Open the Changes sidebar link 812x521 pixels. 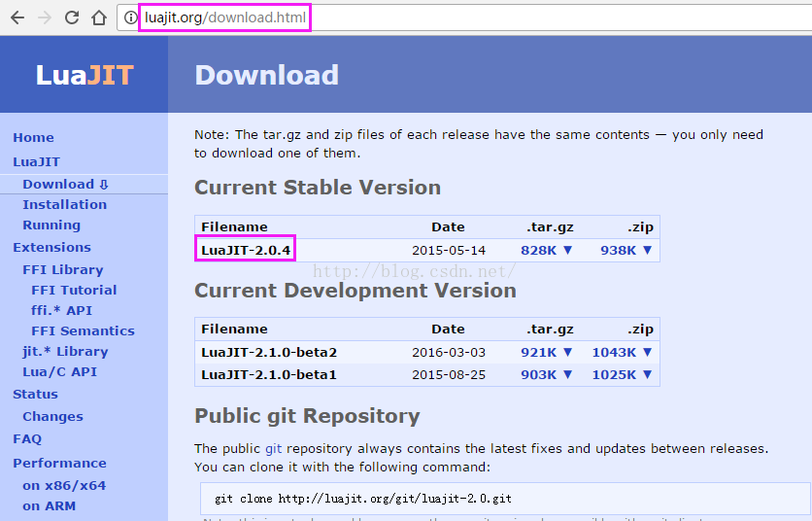tap(52, 416)
